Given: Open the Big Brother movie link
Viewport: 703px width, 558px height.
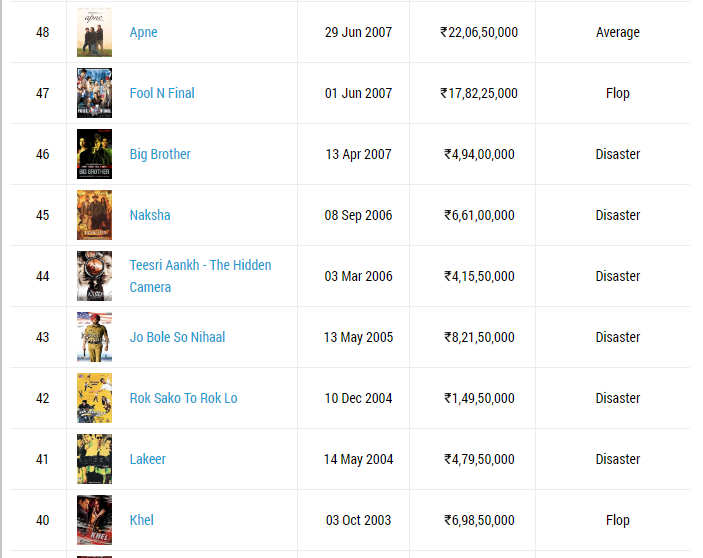Looking at the screenshot, I should pyautogui.click(x=160, y=154).
